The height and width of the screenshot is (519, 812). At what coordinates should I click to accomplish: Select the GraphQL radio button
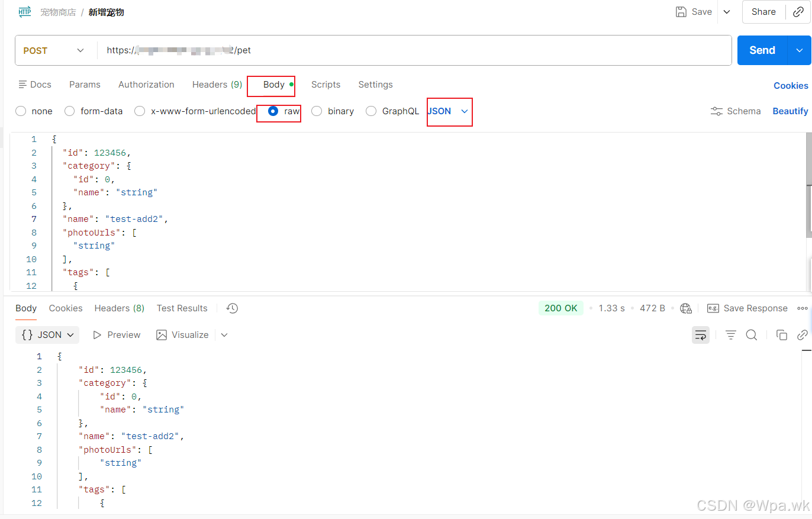[x=371, y=111]
